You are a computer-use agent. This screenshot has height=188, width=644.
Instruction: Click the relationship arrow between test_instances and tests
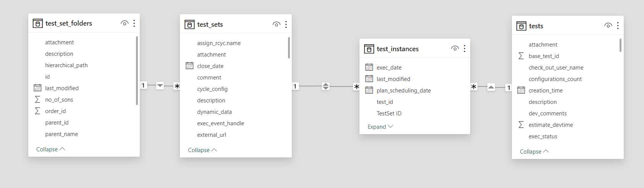[491, 87]
